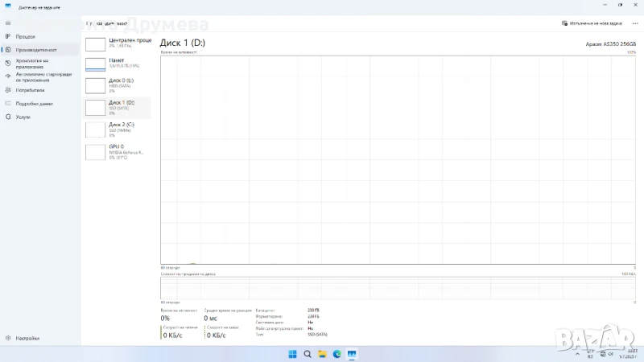
Task: Open the Процеси page icon
Action: click(8, 36)
